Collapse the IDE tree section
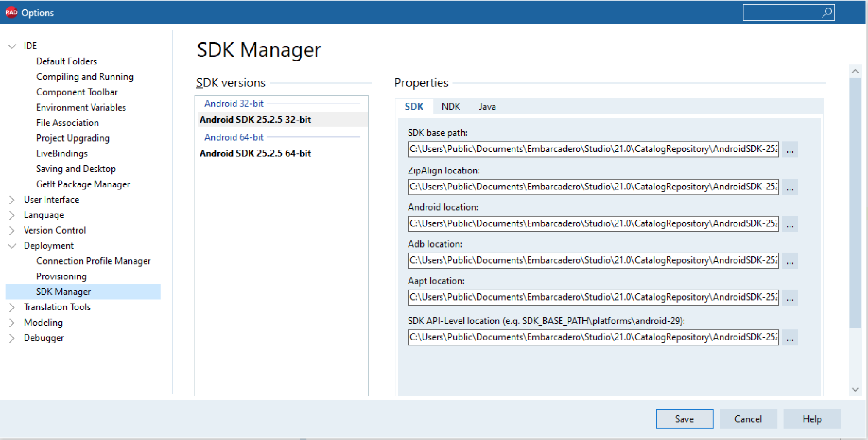 pyautogui.click(x=12, y=46)
